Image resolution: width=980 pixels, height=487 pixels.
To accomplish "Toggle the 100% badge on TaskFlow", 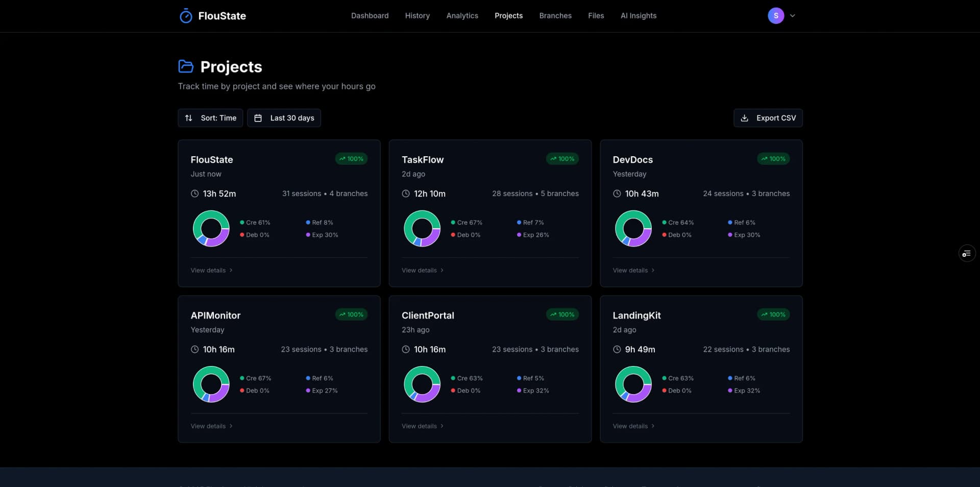I will point(562,159).
